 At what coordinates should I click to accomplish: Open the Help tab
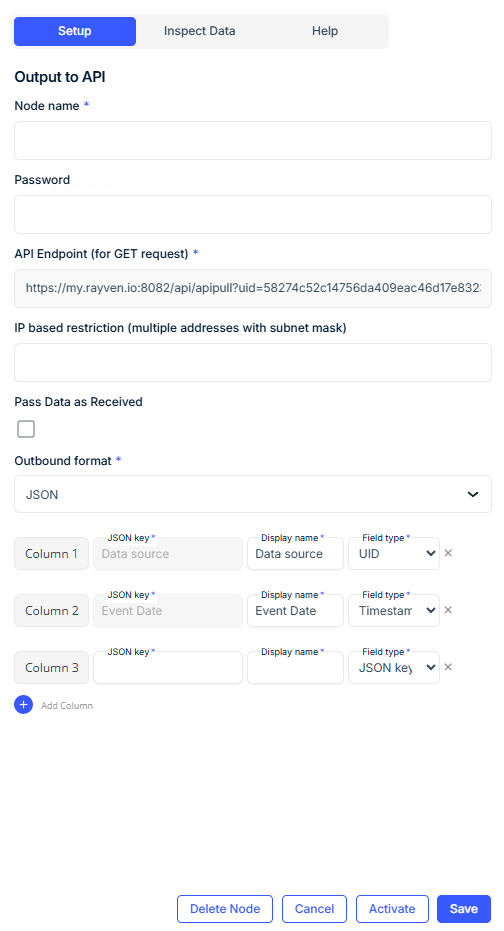325,31
